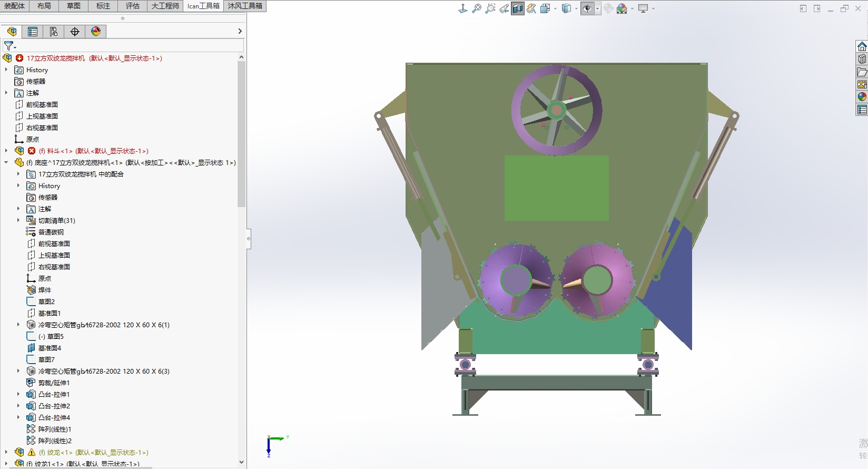868x469 pixels.
Task: Collapse the panel using the splitter handle
Action: [249, 239]
